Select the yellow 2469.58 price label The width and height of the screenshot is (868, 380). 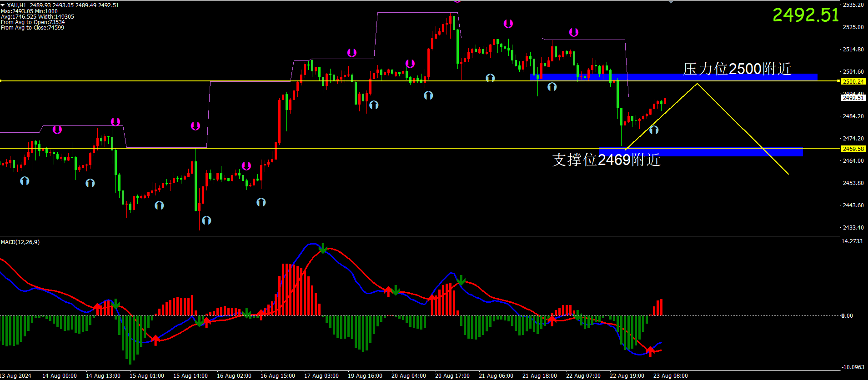pos(853,149)
